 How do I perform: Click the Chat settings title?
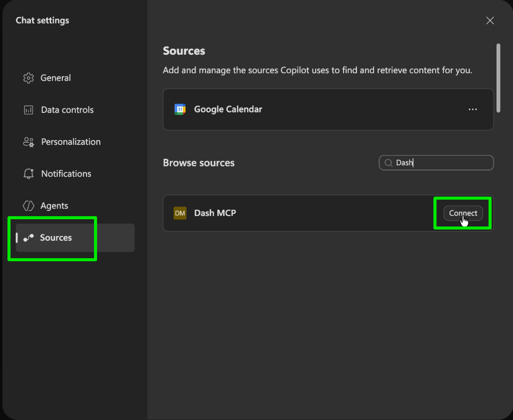coord(42,20)
